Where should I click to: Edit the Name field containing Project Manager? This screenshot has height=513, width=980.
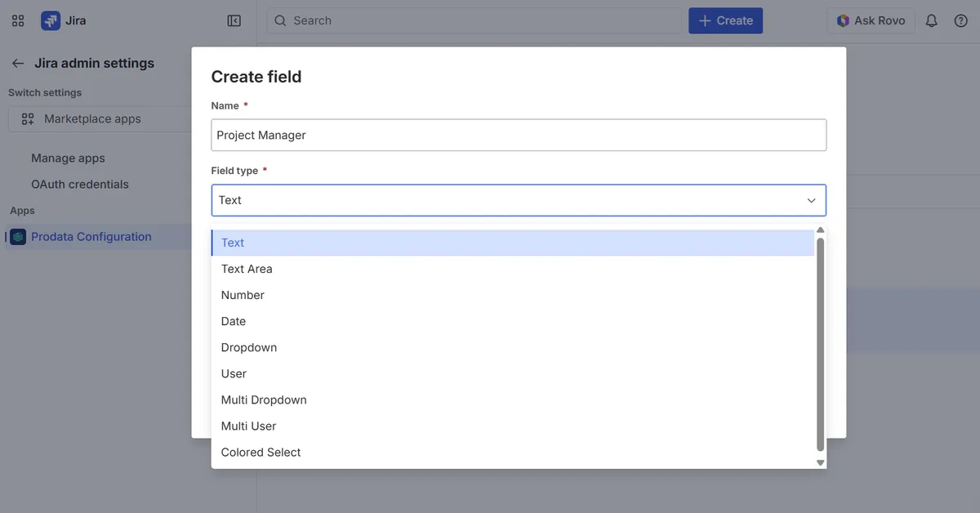pyautogui.click(x=519, y=135)
